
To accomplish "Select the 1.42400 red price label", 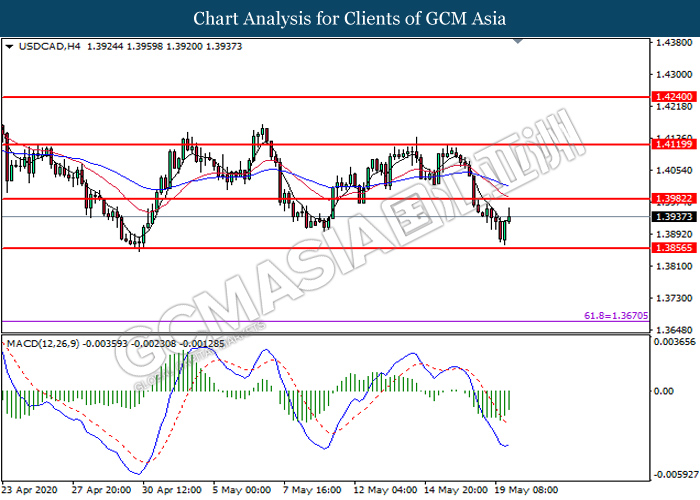I will coord(674,96).
